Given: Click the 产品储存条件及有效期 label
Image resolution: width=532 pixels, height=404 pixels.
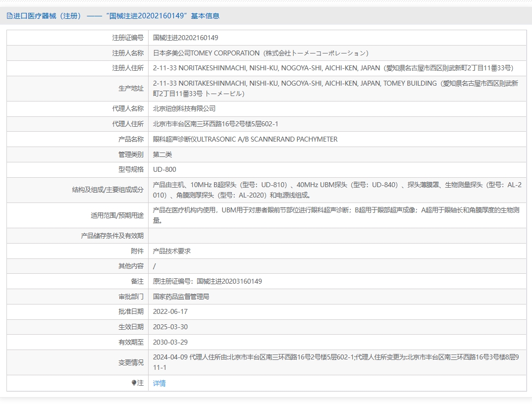Looking at the screenshot, I should pyautogui.click(x=112, y=236).
